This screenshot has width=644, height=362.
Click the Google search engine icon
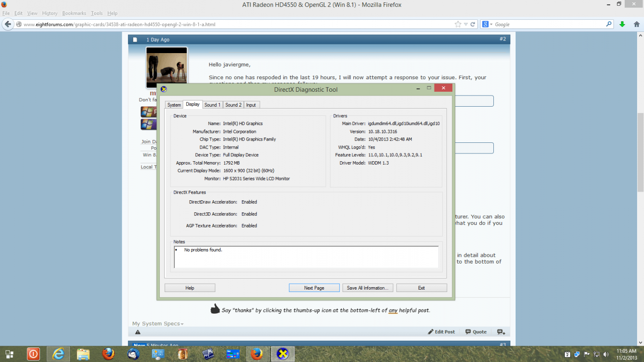coord(485,24)
